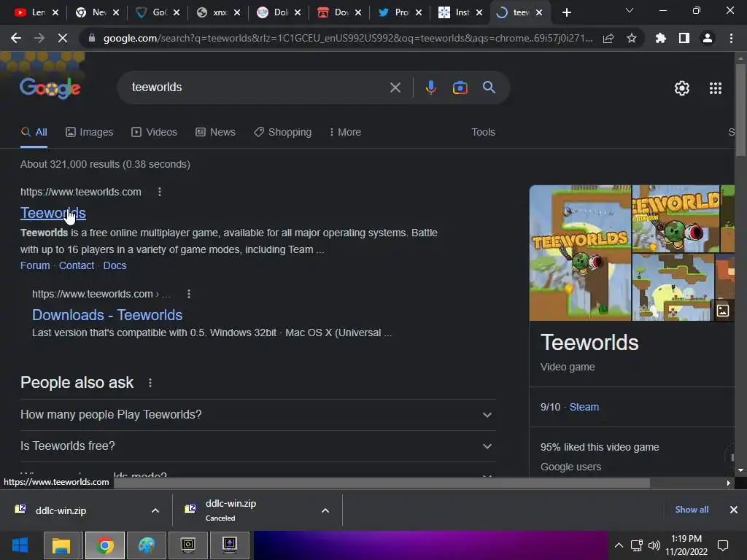The width and height of the screenshot is (747, 560).
Task: Open the Google apps grid
Action: click(716, 88)
